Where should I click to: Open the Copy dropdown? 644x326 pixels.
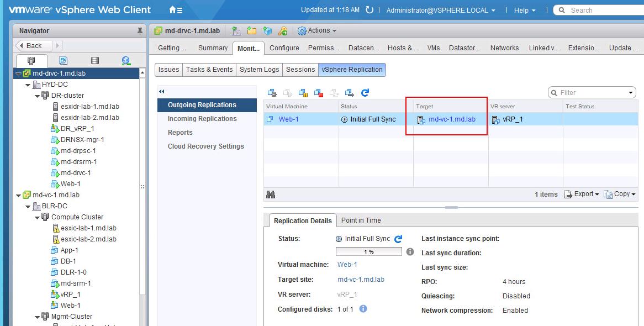coord(619,194)
